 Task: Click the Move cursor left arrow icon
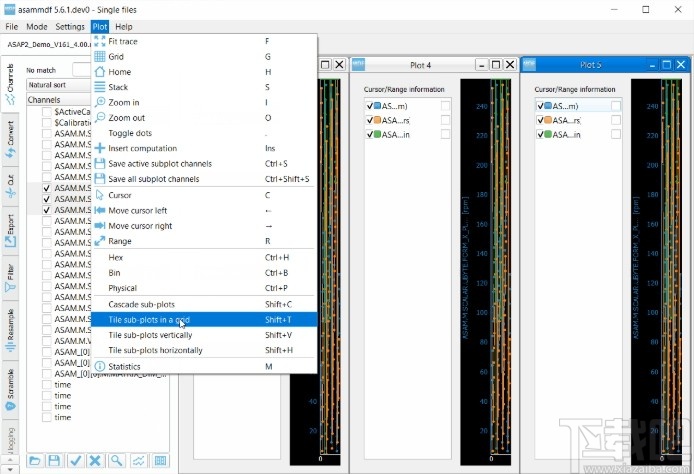[100, 210]
